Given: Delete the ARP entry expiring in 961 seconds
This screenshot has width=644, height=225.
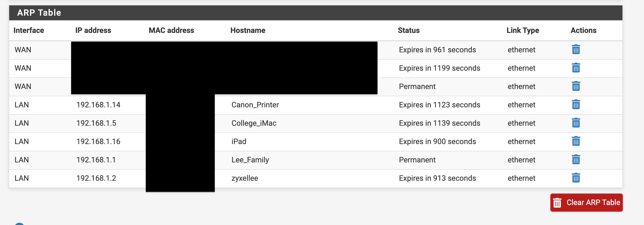Looking at the screenshot, I should pos(576,50).
